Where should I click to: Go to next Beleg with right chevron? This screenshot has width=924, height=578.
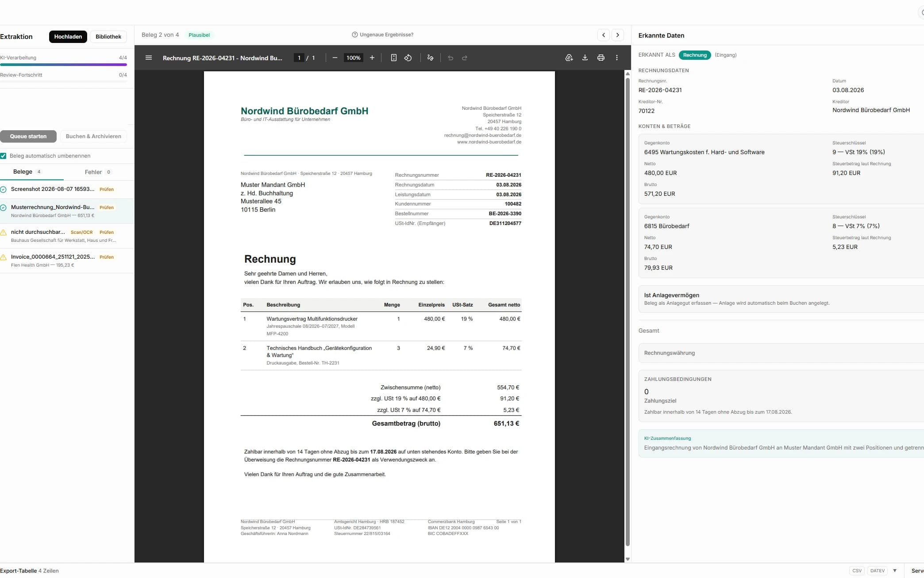[618, 35]
